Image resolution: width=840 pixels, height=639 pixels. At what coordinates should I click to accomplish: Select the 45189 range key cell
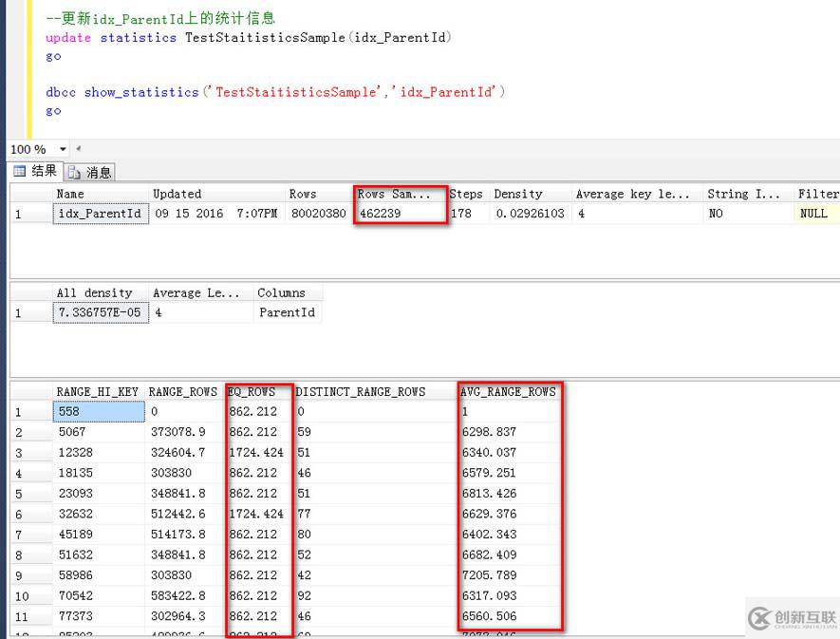click(99, 535)
